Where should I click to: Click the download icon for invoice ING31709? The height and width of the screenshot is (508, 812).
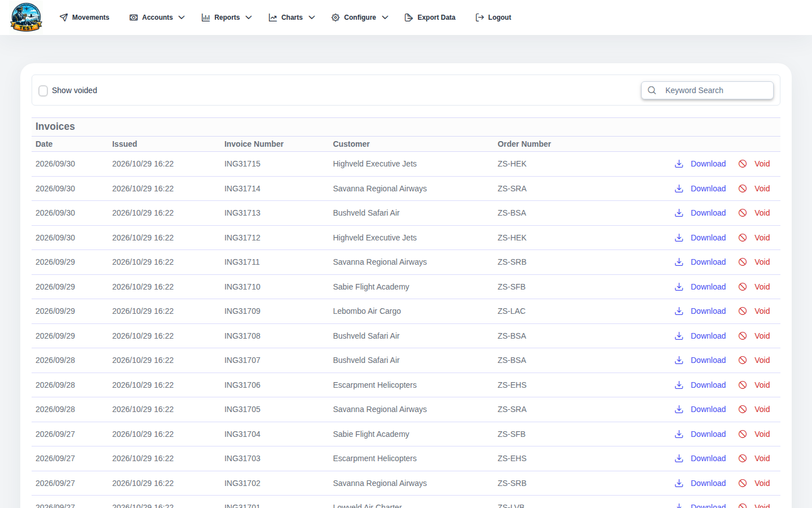(679, 311)
